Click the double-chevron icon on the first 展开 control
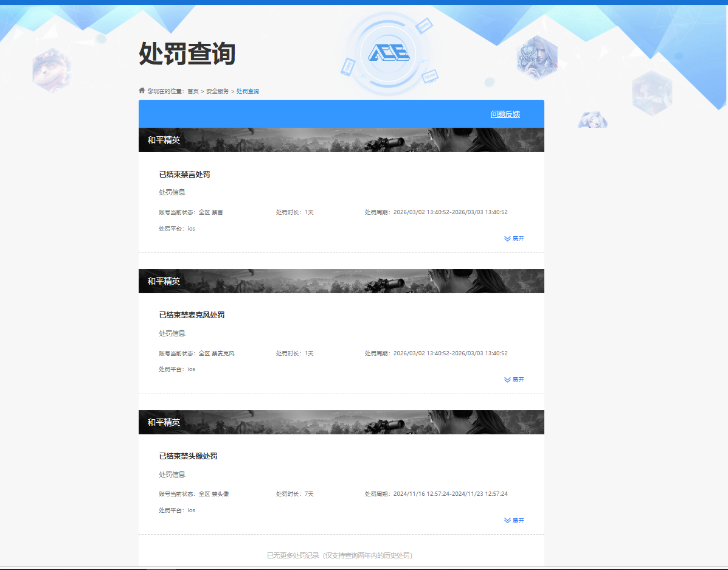 point(506,238)
